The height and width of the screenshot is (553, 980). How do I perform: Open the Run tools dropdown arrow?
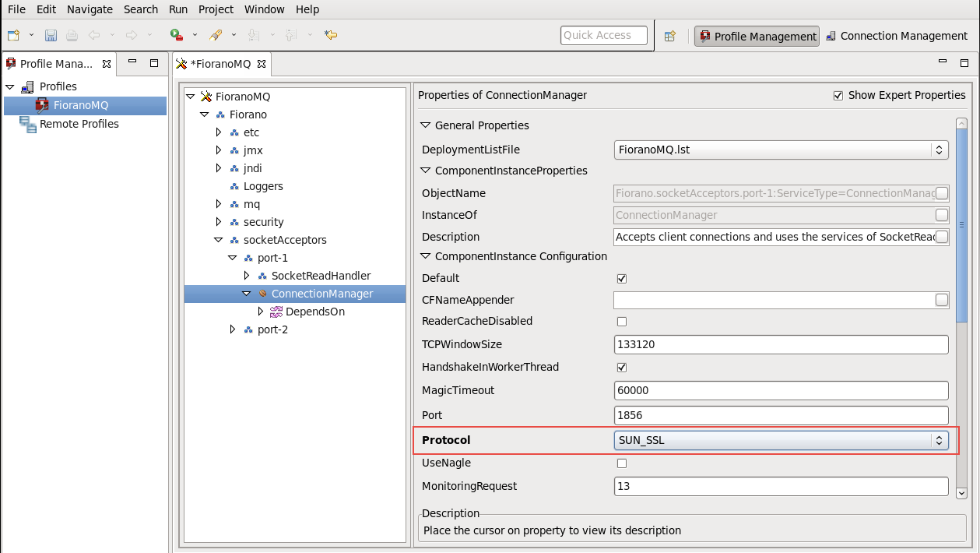point(195,35)
